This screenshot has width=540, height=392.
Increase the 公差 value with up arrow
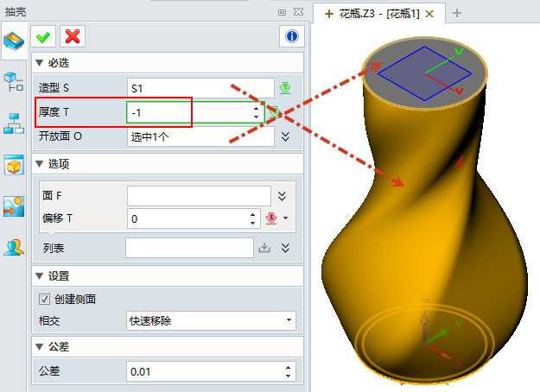287,368
